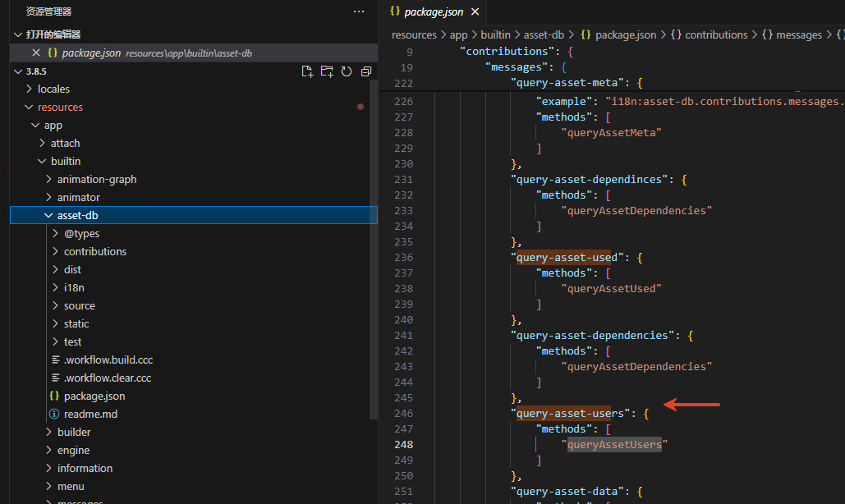The image size is (845, 504).
Task: Open the explorer more actions ellipsis menu
Action: [x=358, y=11]
